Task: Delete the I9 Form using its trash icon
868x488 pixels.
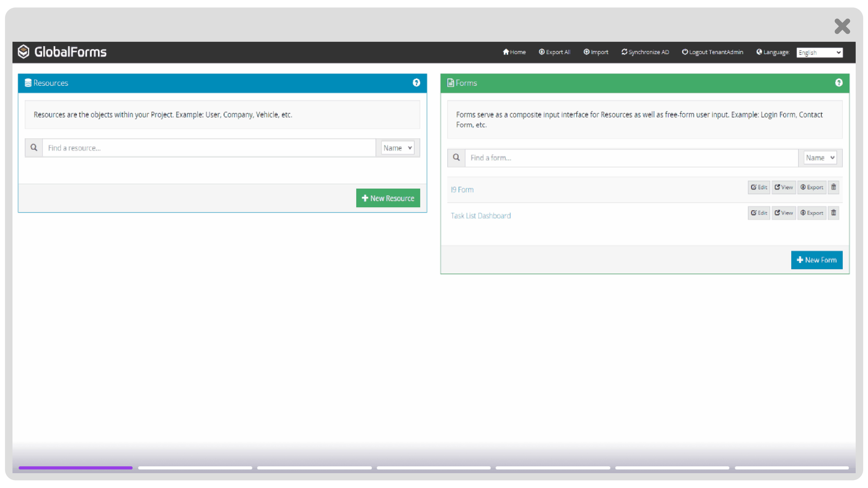Action: [x=834, y=187]
